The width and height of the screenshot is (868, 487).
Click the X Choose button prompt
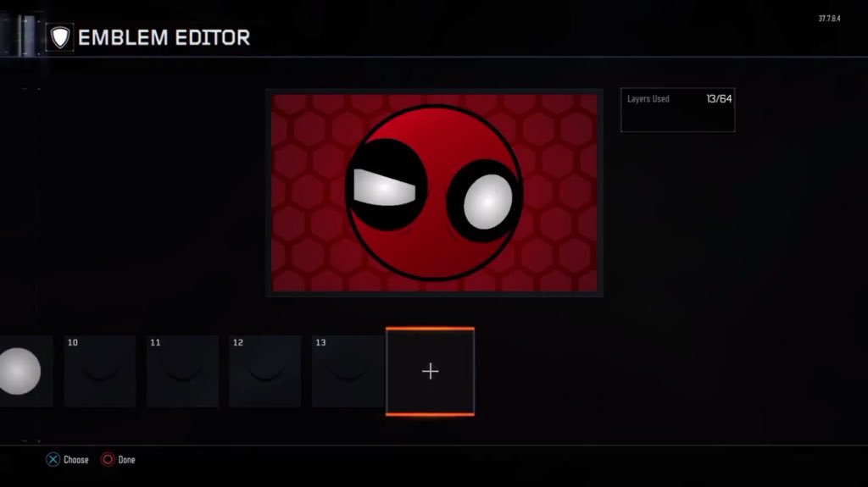point(68,459)
